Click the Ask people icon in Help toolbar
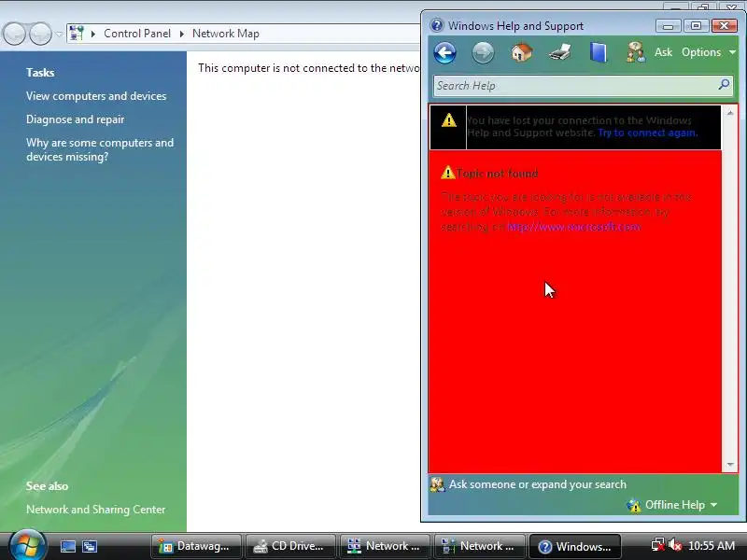747x560 pixels. click(636, 52)
